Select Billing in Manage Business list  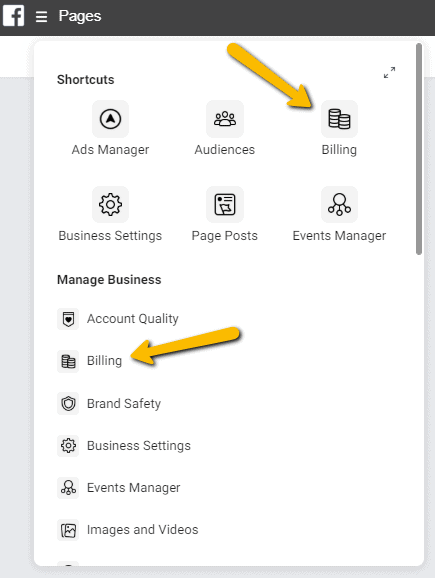[104, 361]
